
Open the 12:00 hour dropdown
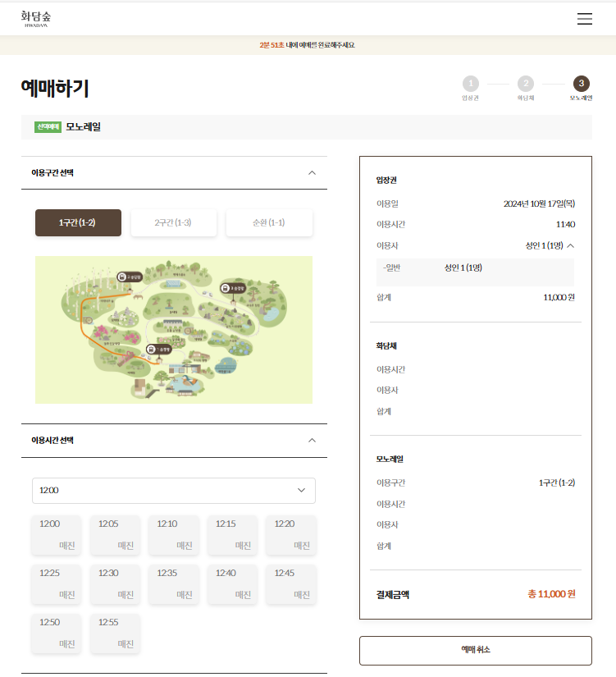[174, 491]
